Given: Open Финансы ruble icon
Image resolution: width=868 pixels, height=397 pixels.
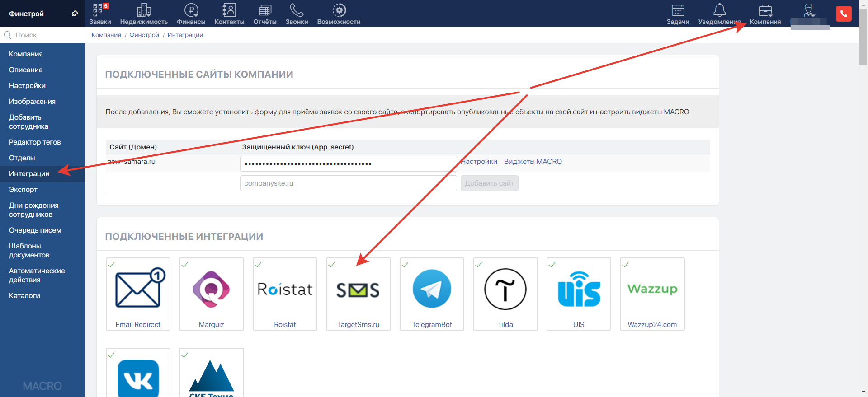Looking at the screenshot, I should (x=191, y=10).
